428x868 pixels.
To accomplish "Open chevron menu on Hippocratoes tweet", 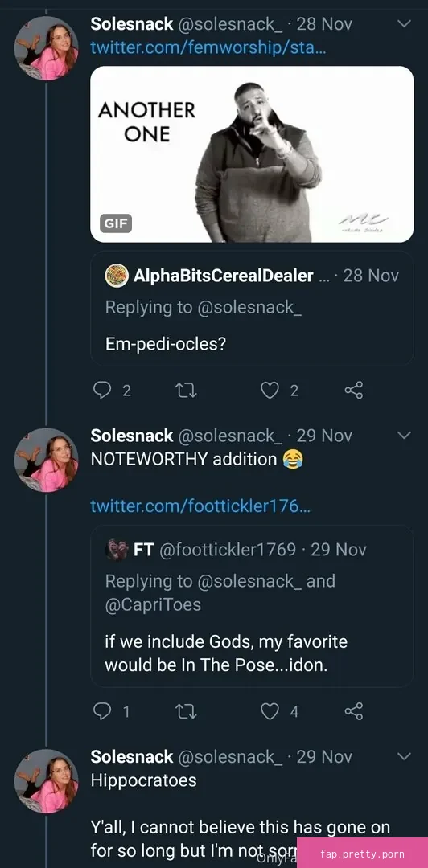I will (x=405, y=756).
